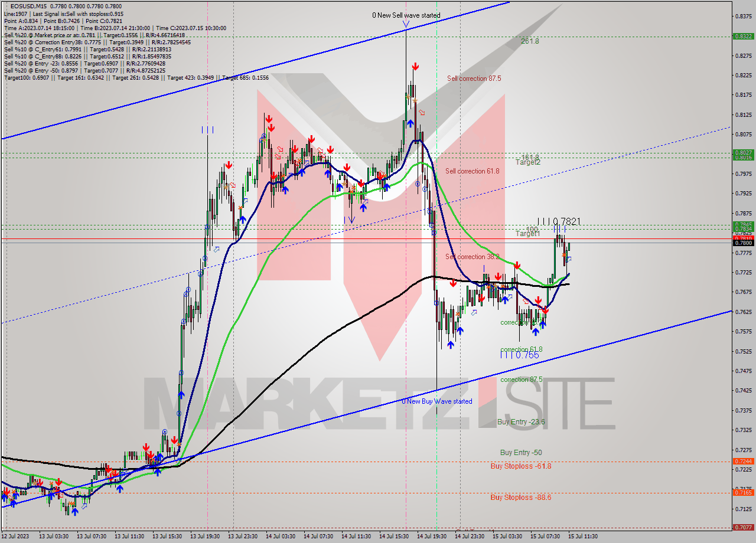756x543 pixels.
Task: Click the 0.8175 price axis value
Action: 744,94
